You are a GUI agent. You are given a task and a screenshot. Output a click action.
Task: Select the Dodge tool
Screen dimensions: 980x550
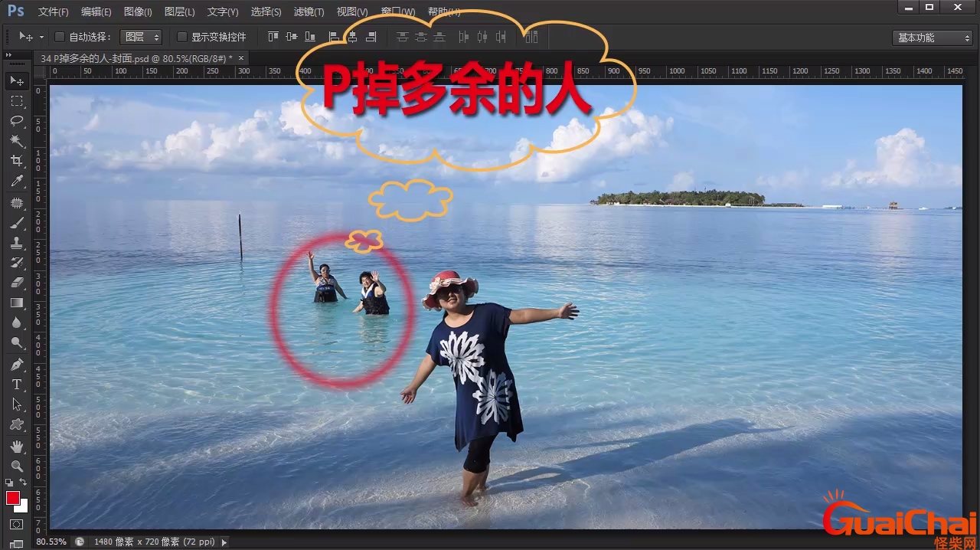(x=17, y=343)
